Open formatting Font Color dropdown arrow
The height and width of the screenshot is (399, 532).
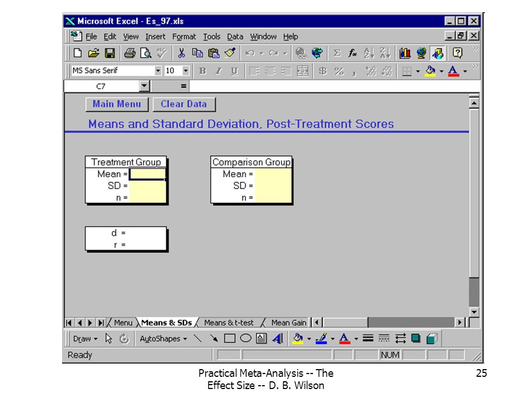[465, 71]
